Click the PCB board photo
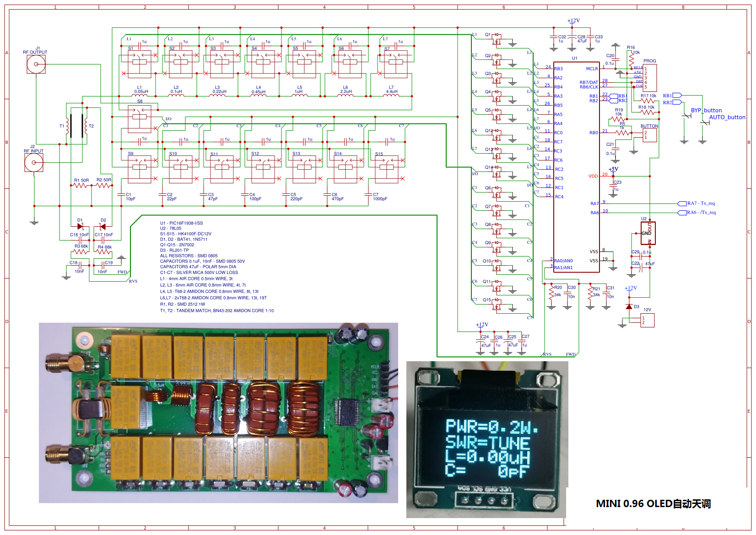This screenshot has width=756, height=535. pos(218,413)
